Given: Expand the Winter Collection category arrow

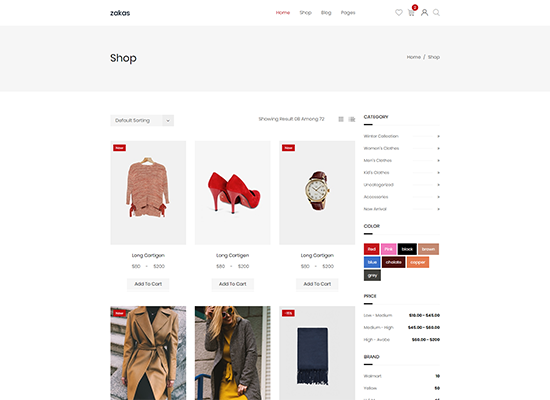Looking at the screenshot, I should point(438,136).
